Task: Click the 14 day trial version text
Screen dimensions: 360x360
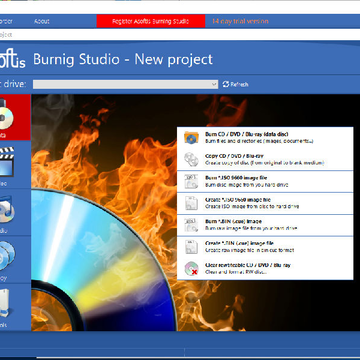Action: tap(240, 21)
